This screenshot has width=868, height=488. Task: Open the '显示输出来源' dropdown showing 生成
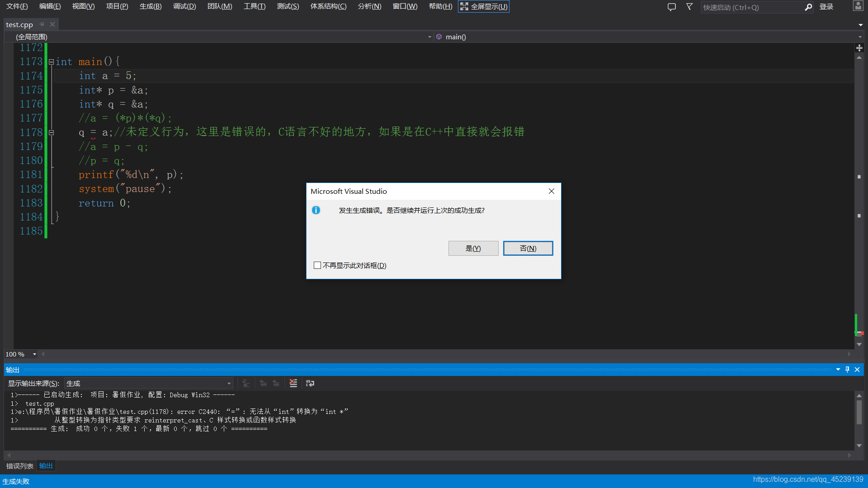tap(228, 383)
